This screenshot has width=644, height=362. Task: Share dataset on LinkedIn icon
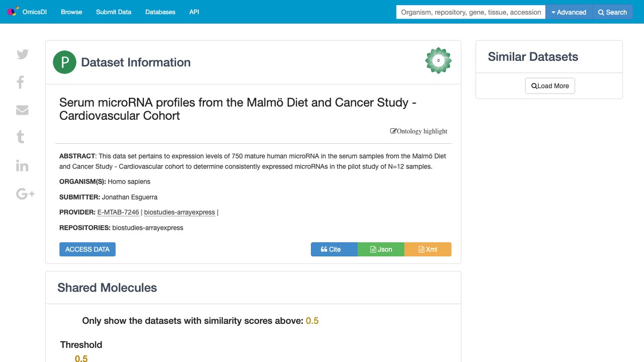pyautogui.click(x=22, y=166)
